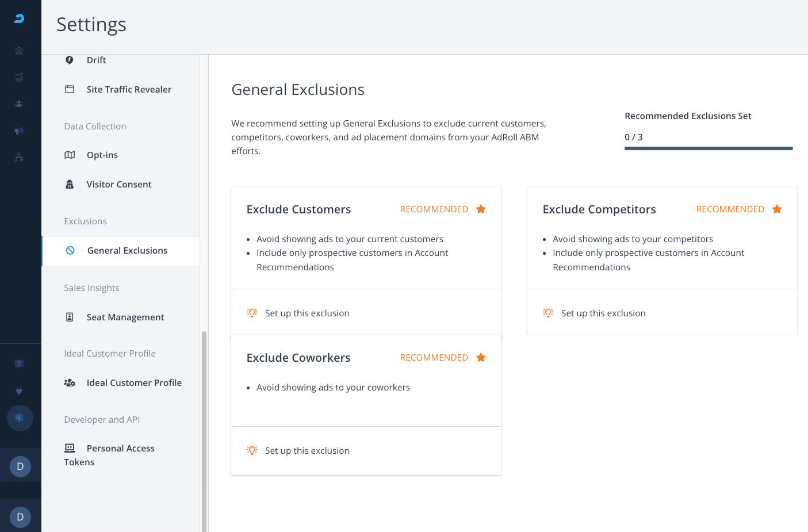Open Seat Management page
Screen dimensions: 808x532
tap(125, 317)
